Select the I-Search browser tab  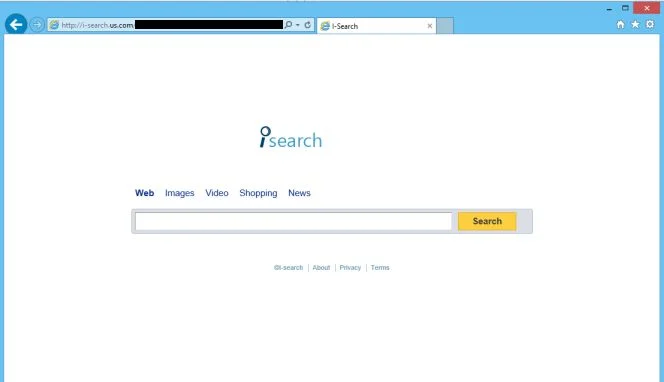(376, 26)
